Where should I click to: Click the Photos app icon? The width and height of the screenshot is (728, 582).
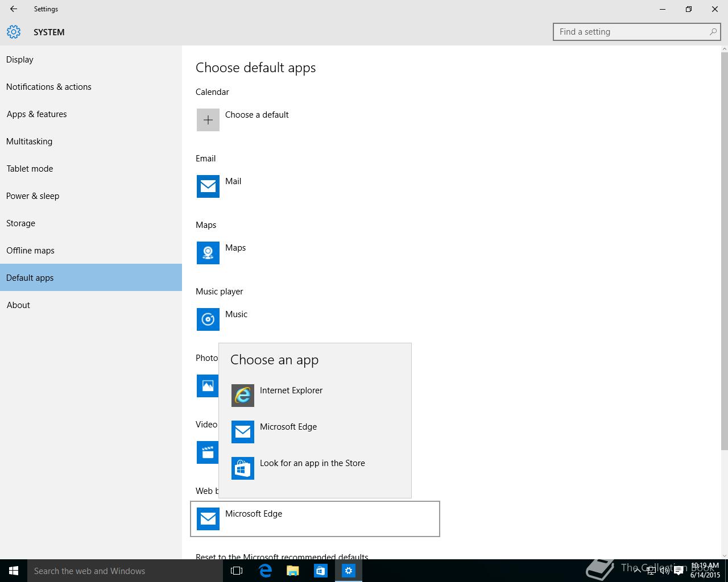coord(208,386)
